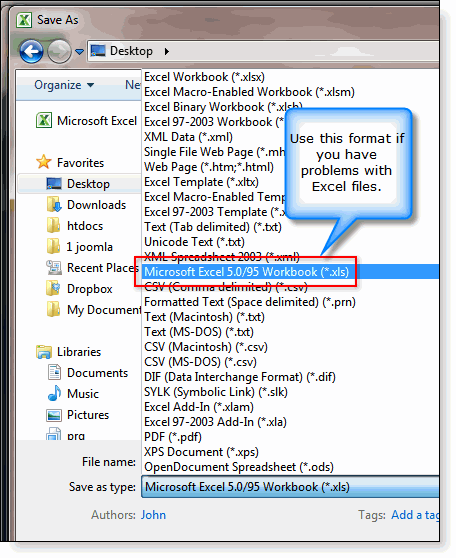
Task: Choose Single File Web Page format
Action: [x=214, y=152]
